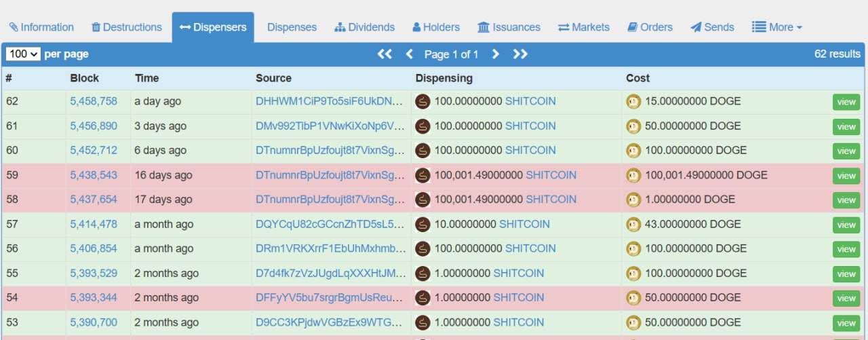The height and width of the screenshot is (340, 868).
Task: Switch to the Orders tab
Action: point(650,27)
